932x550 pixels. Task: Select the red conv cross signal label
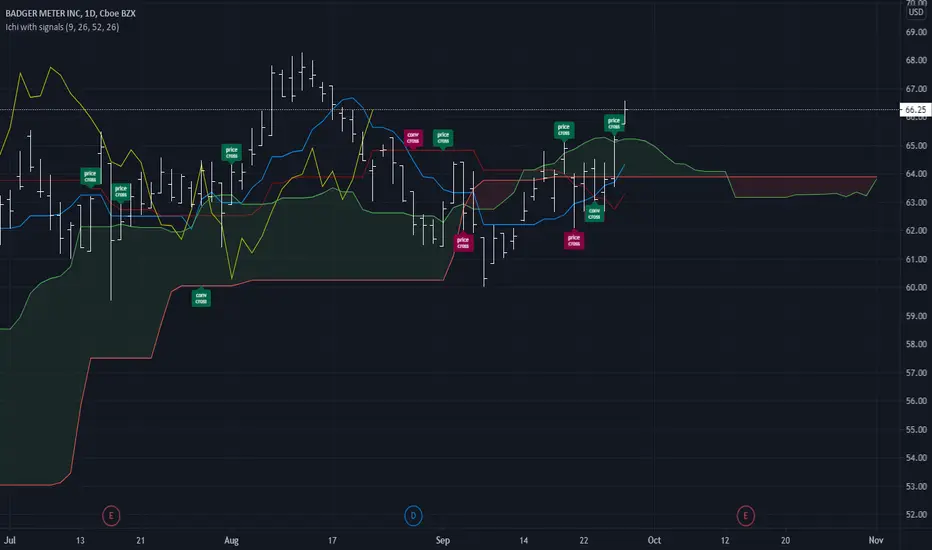tap(413, 138)
